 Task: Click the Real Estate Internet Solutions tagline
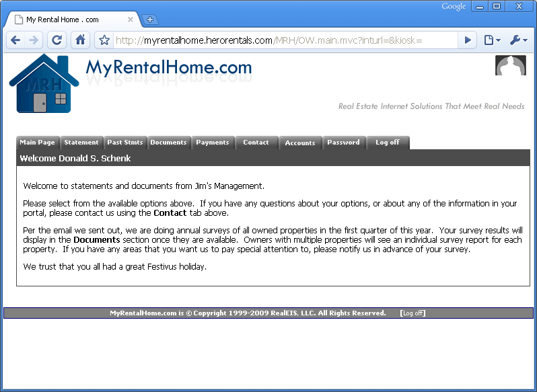pos(431,106)
